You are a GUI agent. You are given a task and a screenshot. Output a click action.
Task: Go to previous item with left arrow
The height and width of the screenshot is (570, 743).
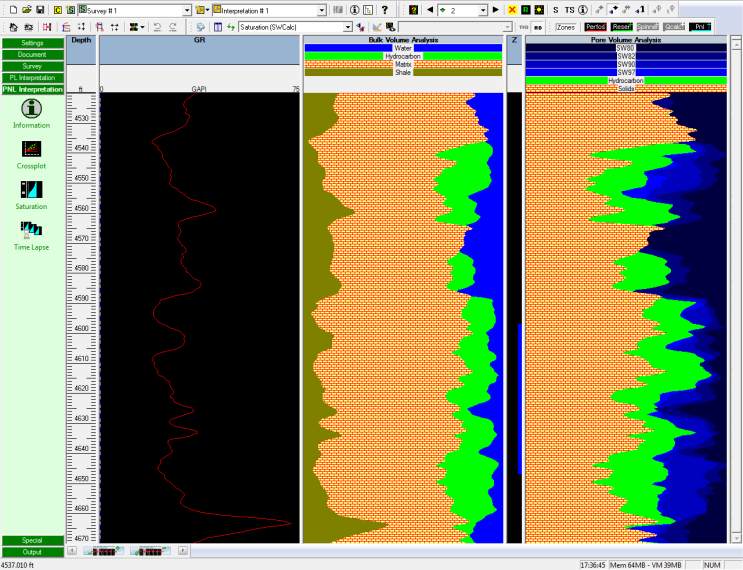(x=430, y=10)
